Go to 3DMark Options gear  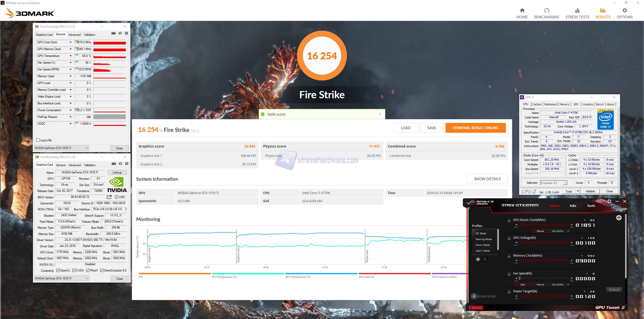click(x=624, y=13)
